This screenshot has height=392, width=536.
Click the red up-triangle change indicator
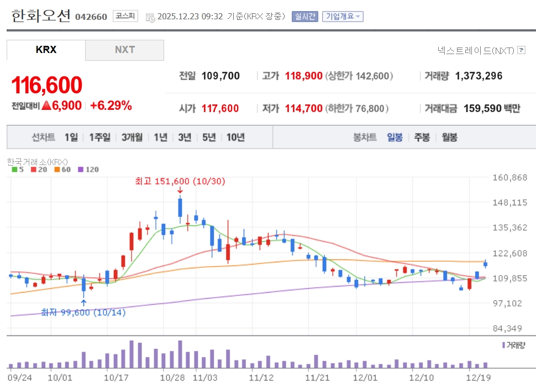tap(46, 105)
